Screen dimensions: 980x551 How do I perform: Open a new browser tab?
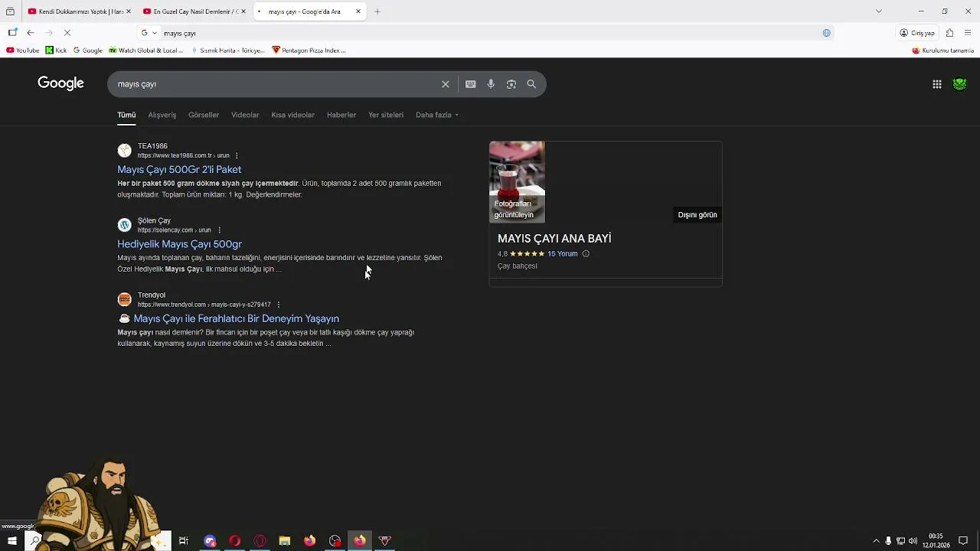click(x=377, y=11)
